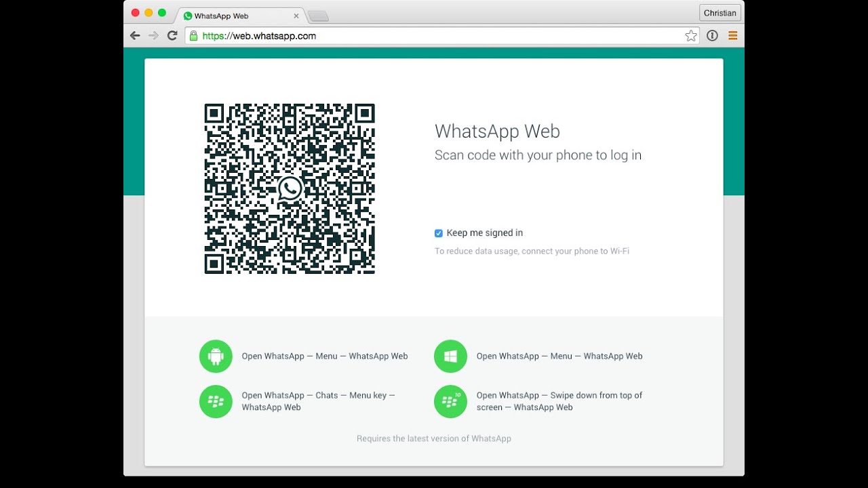868x488 pixels.
Task: Click the circular extension icon beside the star
Action: click(x=712, y=36)
